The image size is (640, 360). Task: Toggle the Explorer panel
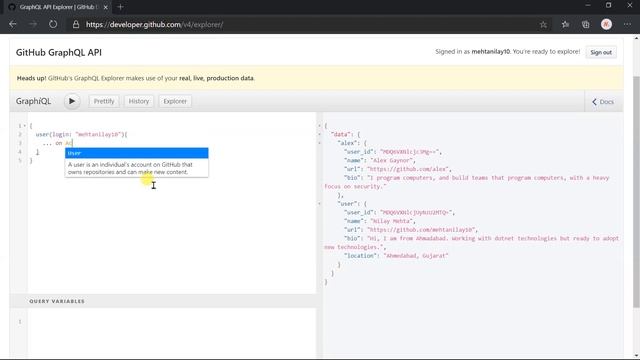tap(175, 101)
